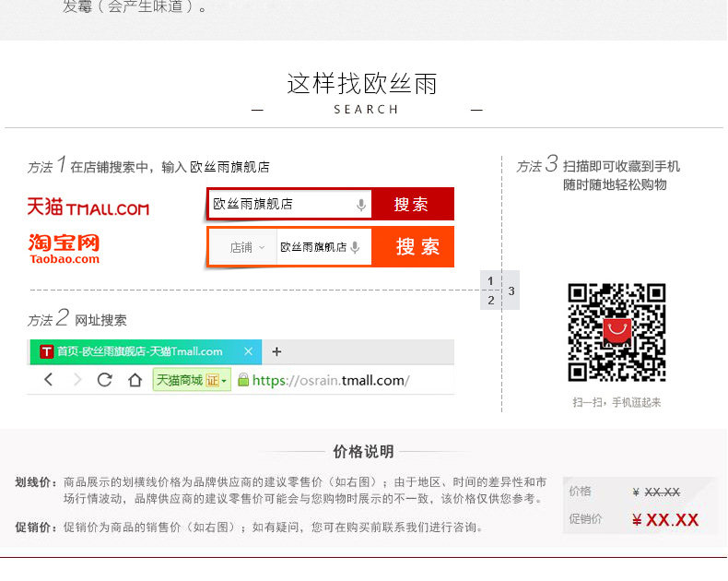Image resolution: width=728 pixels, height=581 pixels.
Task: Click the 划线价 label
Action: pyautogui.click(x=36, y=482)
